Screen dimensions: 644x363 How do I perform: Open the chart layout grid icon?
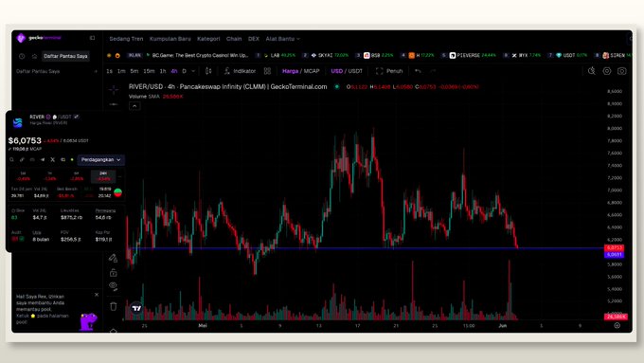267,71
